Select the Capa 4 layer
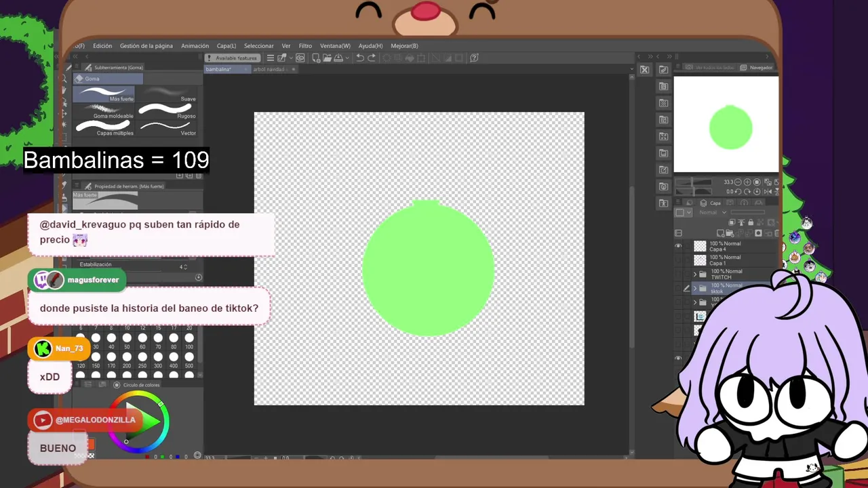The image size is (868, 488). point(736,247)
